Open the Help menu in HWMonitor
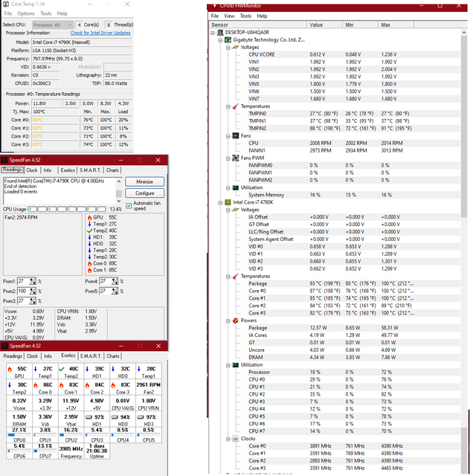The width and height of the screenshot is (473, 476). [262, 16]
